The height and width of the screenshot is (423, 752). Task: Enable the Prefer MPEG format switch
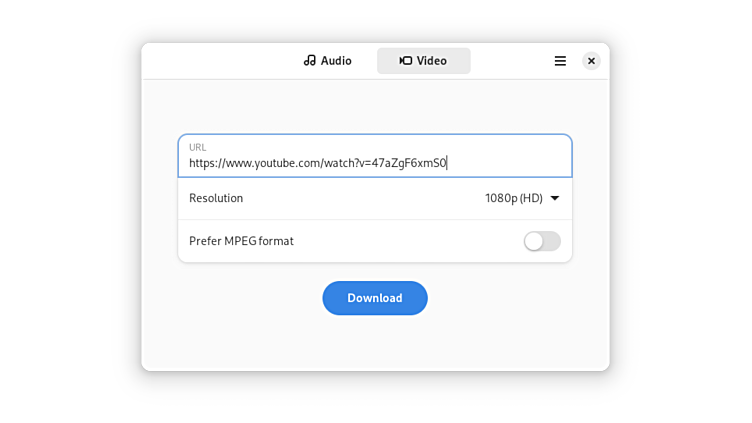[542, 241]
